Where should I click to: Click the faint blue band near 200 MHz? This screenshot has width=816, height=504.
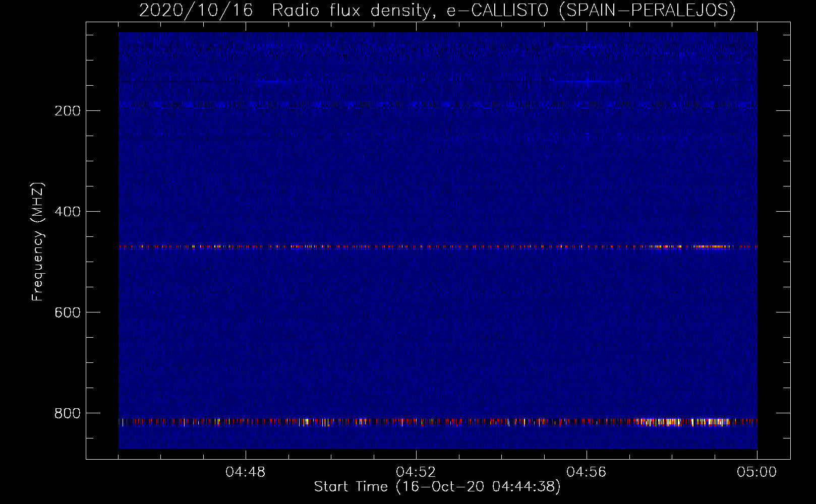pos(438,105)
